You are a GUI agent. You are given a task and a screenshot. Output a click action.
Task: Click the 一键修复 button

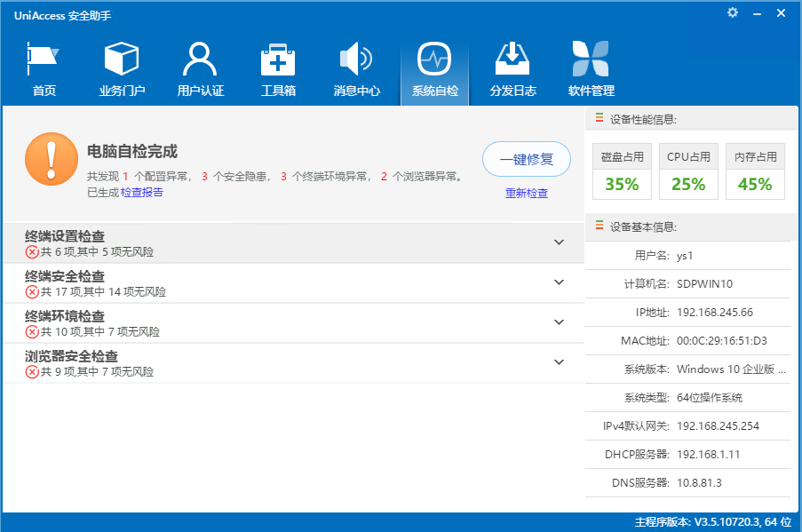pos(527,160)
